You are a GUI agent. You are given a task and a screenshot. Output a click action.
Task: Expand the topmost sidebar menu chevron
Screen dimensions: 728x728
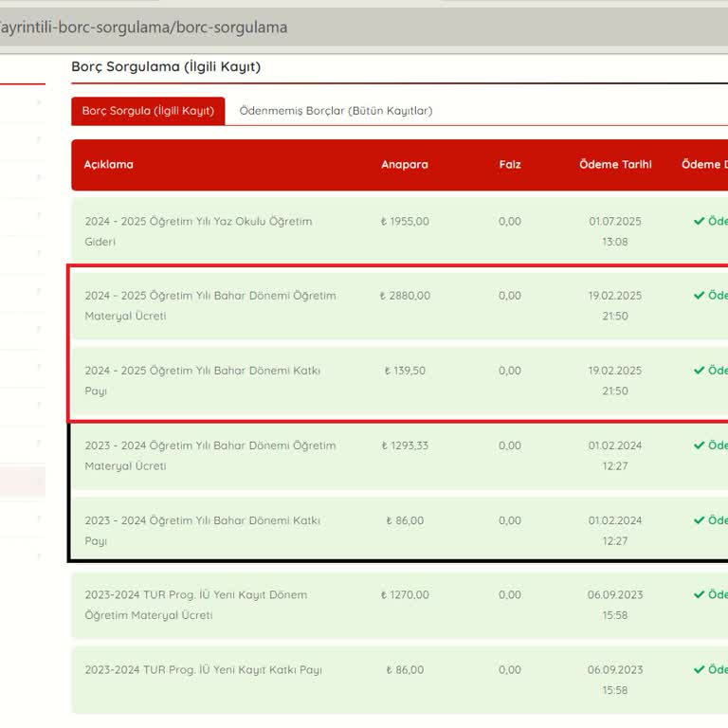coord(39,102)
